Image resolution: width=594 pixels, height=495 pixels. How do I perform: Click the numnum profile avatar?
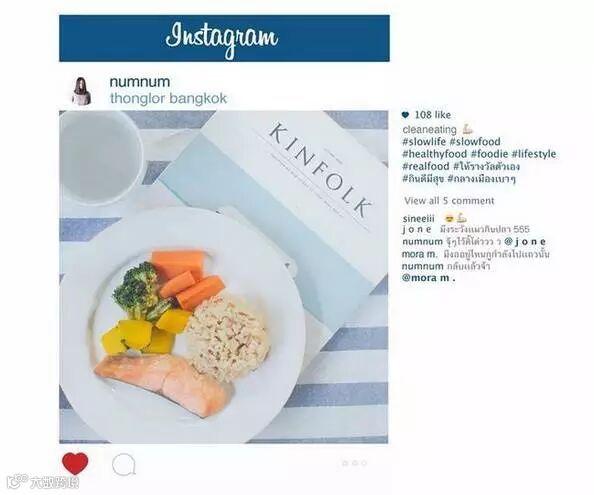[x=81, y=91]
